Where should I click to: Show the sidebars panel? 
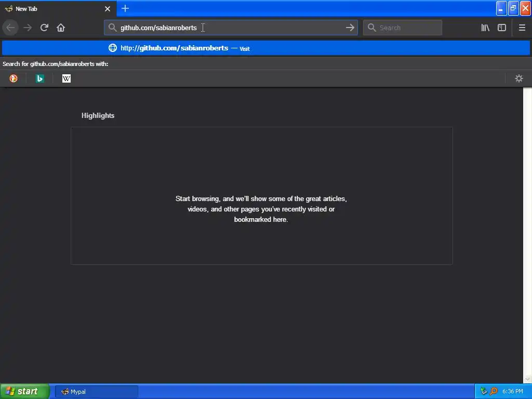pyautogui.click(x=502, y=28)
